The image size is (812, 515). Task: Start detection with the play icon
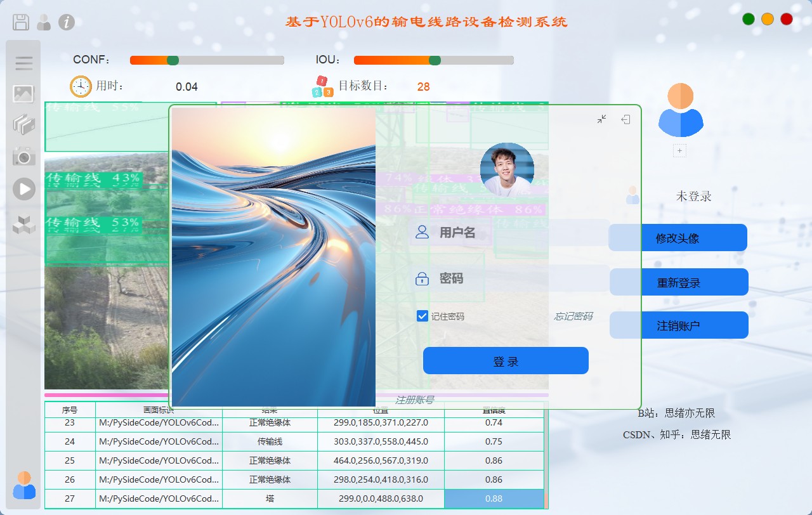[x=24, y=189]
